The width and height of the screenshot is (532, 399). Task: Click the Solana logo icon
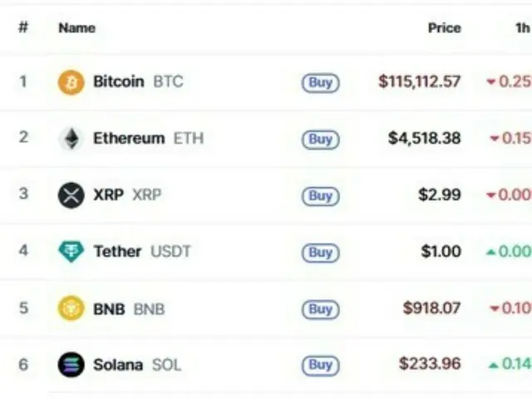click(x=71, y=365)
